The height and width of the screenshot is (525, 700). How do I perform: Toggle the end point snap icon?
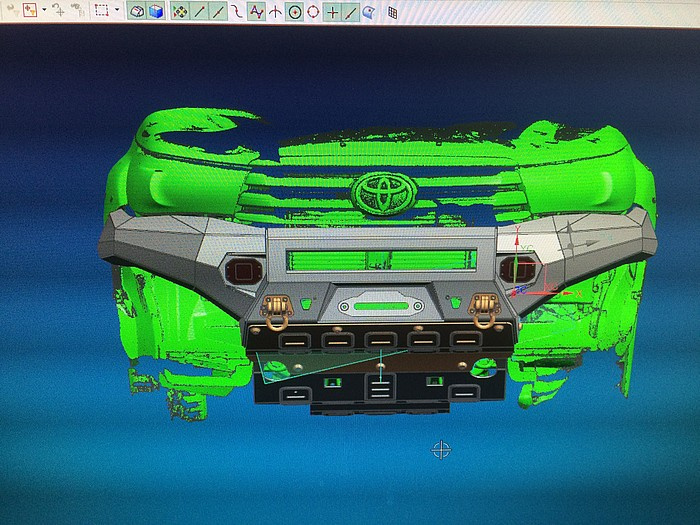tap(199, 12)
